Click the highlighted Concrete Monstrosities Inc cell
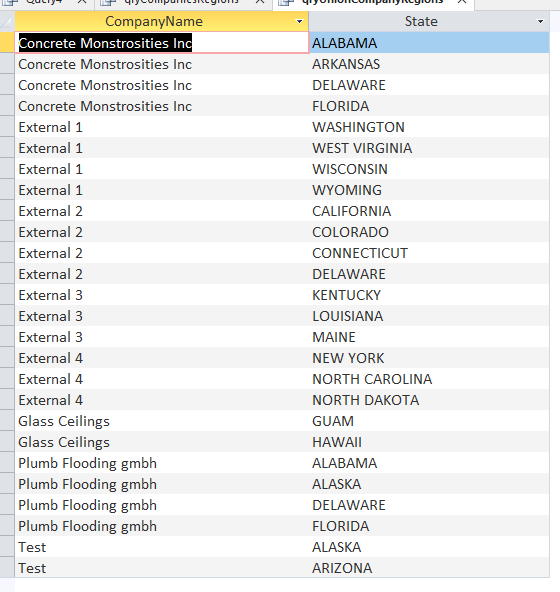560x592 pixels. (162, 43)
